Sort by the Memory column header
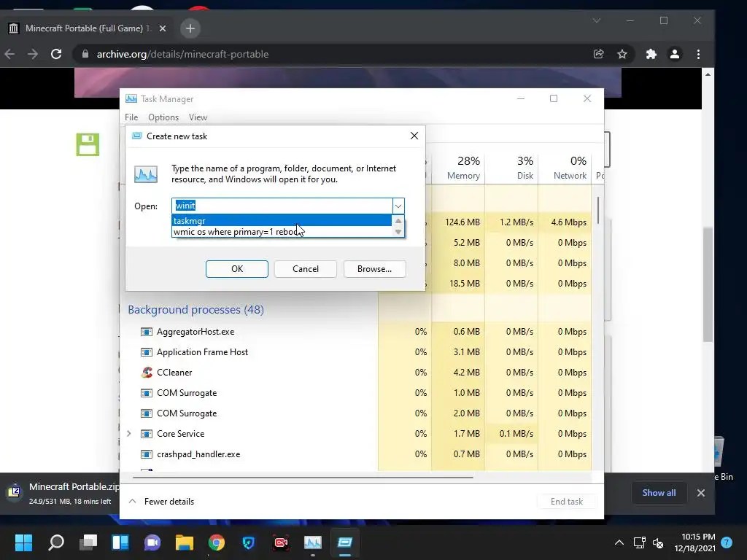 458,168
